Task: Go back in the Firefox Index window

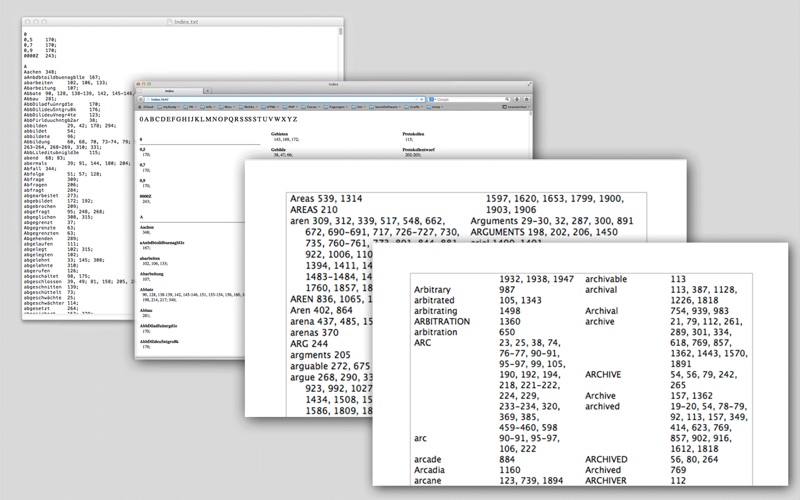Action: click(x=140, y=99)
